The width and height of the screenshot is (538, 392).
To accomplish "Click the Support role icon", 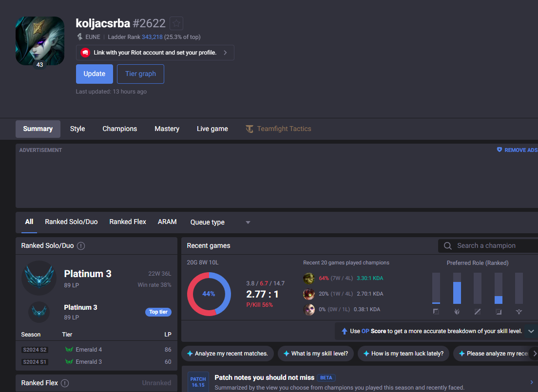I will pos(519,311).
